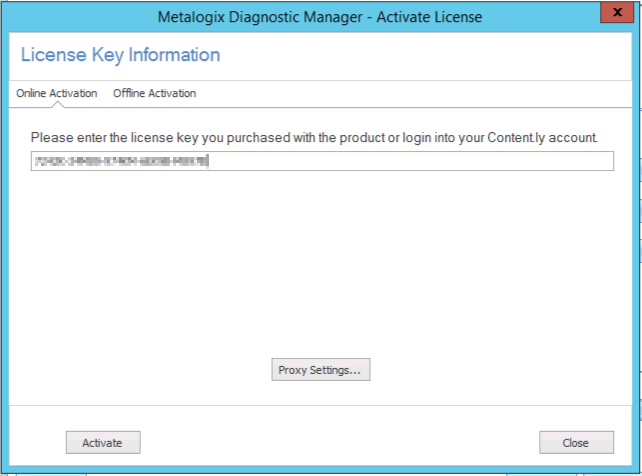The width and height of the screenshot is (642, 476).
Task: Close the window with the red X
Action: (x=620, y=15)
